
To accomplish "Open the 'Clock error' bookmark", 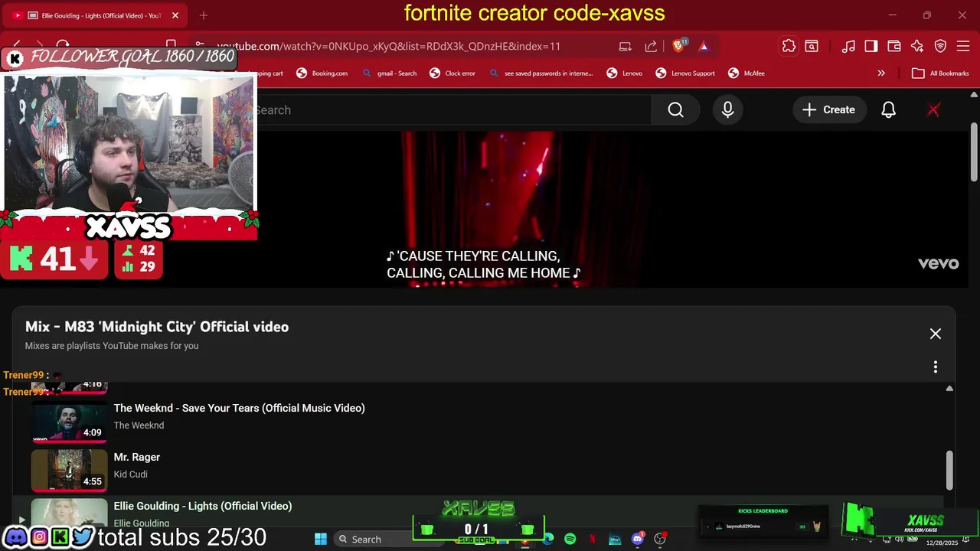I will [452, 73].
